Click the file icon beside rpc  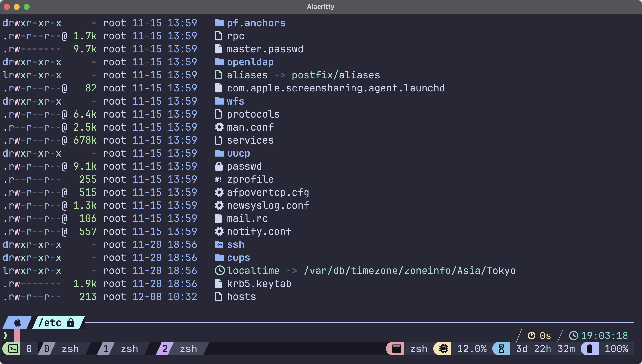(218, 36)
